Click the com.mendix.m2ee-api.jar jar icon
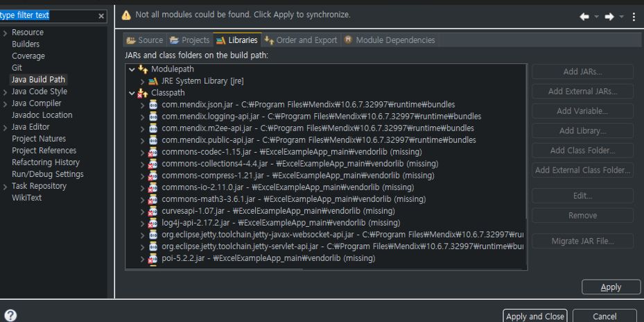644x322 pixels. coord(153,128)
